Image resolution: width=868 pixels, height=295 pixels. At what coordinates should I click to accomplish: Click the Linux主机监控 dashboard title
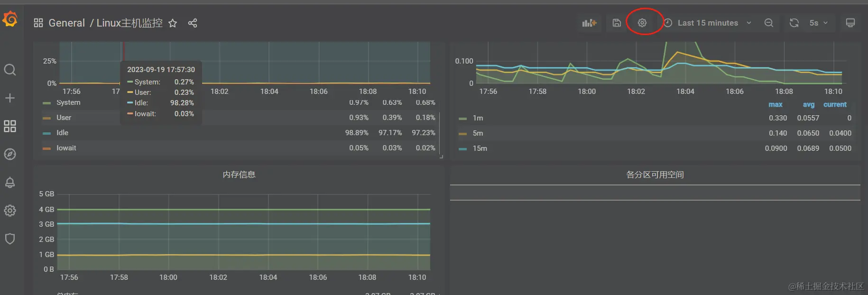[x=129, y=23]
